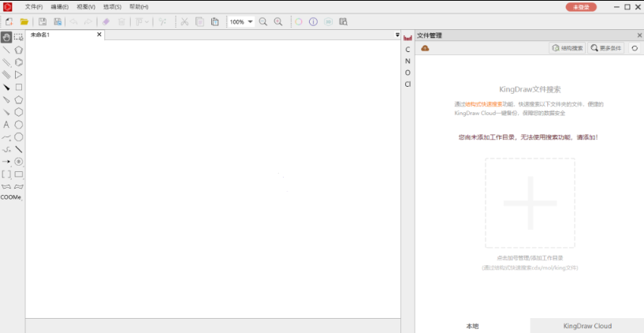The height and width of the screenshot is (333, 644).
Task: Expand the document tab list arrow
Action: click(x=397, y=36)
